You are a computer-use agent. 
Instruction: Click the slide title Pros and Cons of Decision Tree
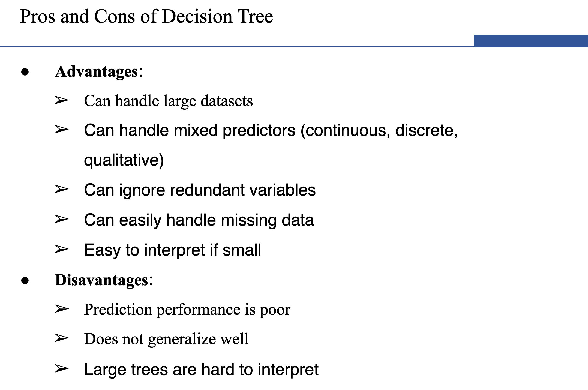(146, 16)
